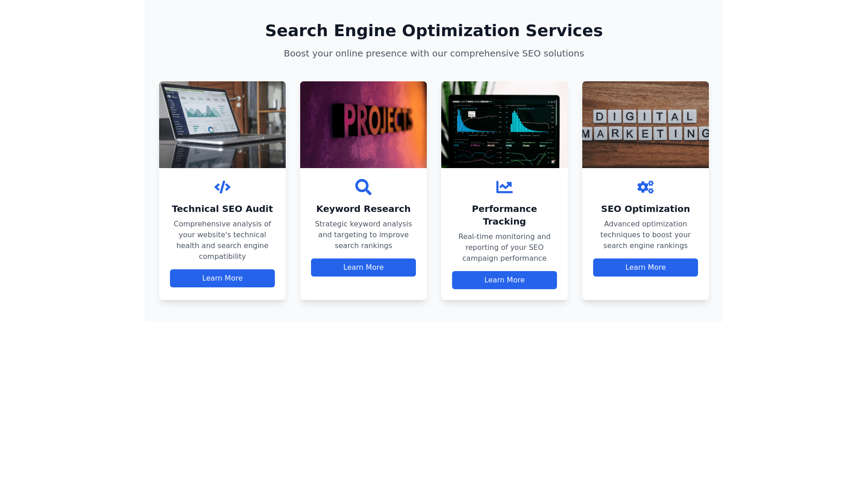868x488 pixels.
Task: Click the Keyword Research card title
Action: (x=363, y=209)
